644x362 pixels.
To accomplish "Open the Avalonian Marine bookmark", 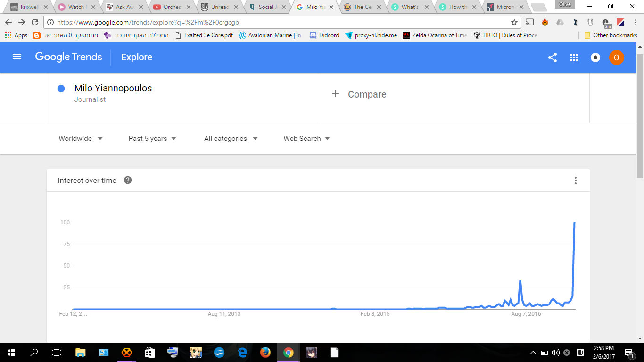I will [270, 35].
